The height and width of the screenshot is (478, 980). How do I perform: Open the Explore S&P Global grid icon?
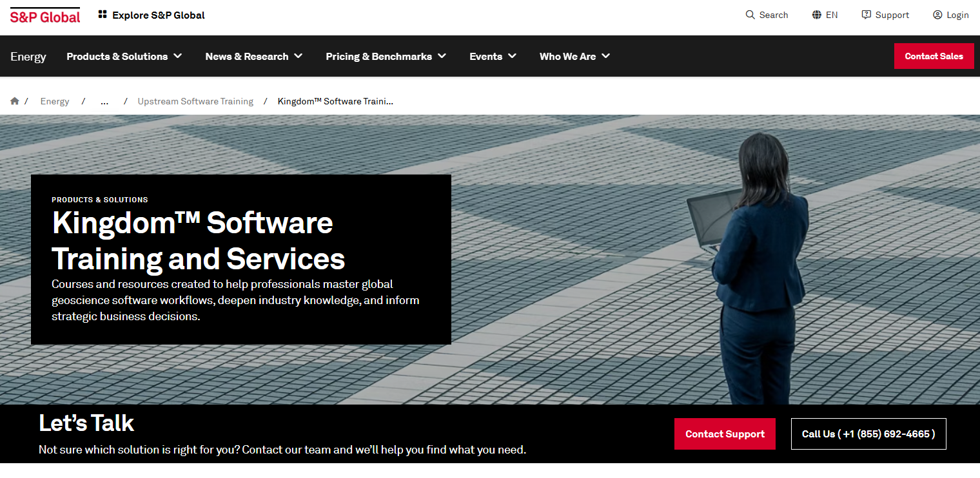pos(103,14)
